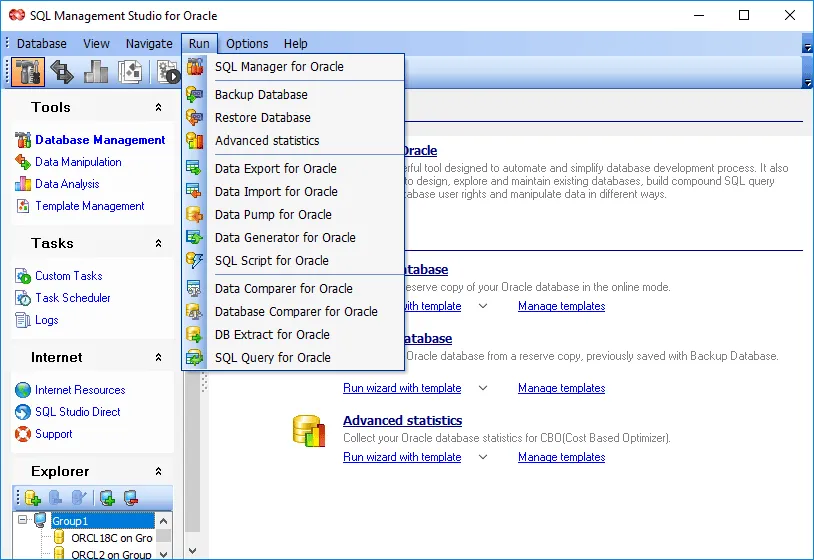Open template dropdown arrow in Backup Database row

coord(483,306)
